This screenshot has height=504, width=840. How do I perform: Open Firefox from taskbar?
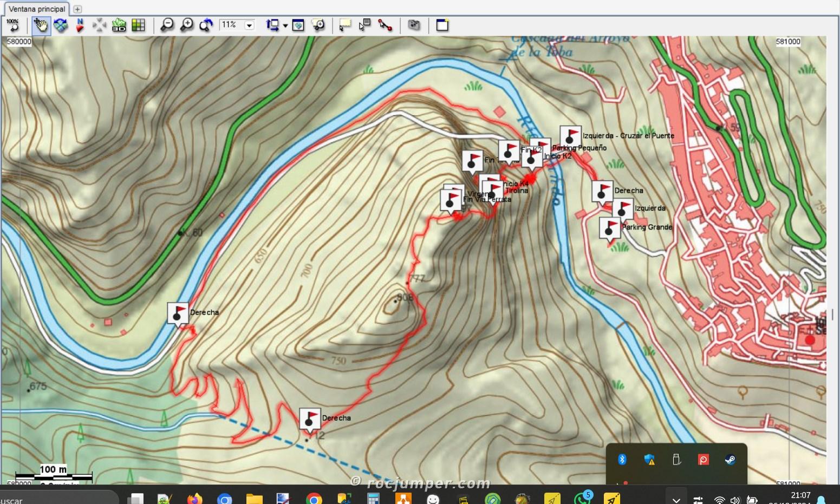coord(194,499)
